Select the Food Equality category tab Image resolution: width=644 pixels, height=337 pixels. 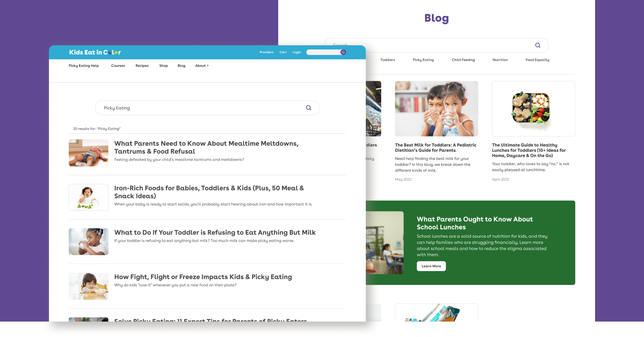(x=537, y=60)
